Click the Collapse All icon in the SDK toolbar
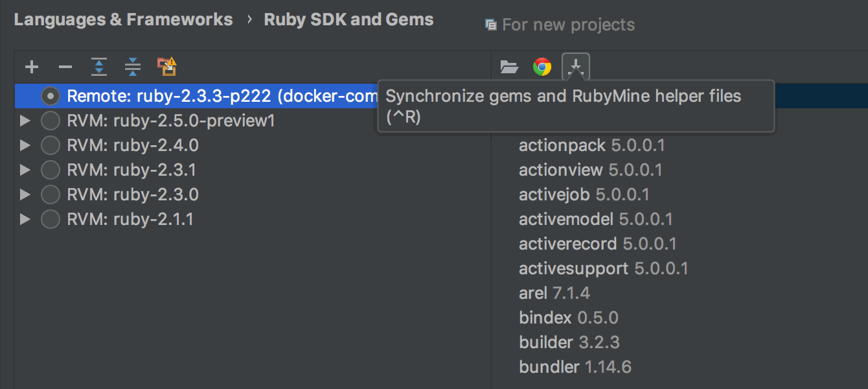 (133, 67)
